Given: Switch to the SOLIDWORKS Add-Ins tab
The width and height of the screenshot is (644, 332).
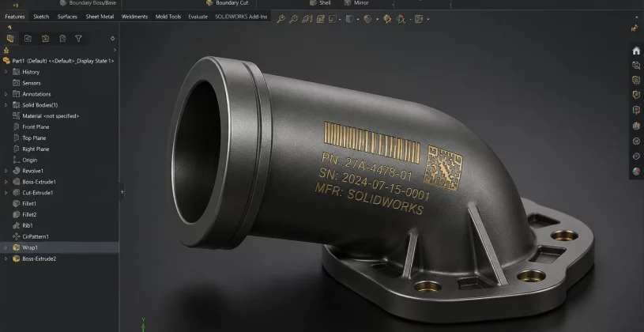Looking at the screenshot, I should [x=241, y=17].
